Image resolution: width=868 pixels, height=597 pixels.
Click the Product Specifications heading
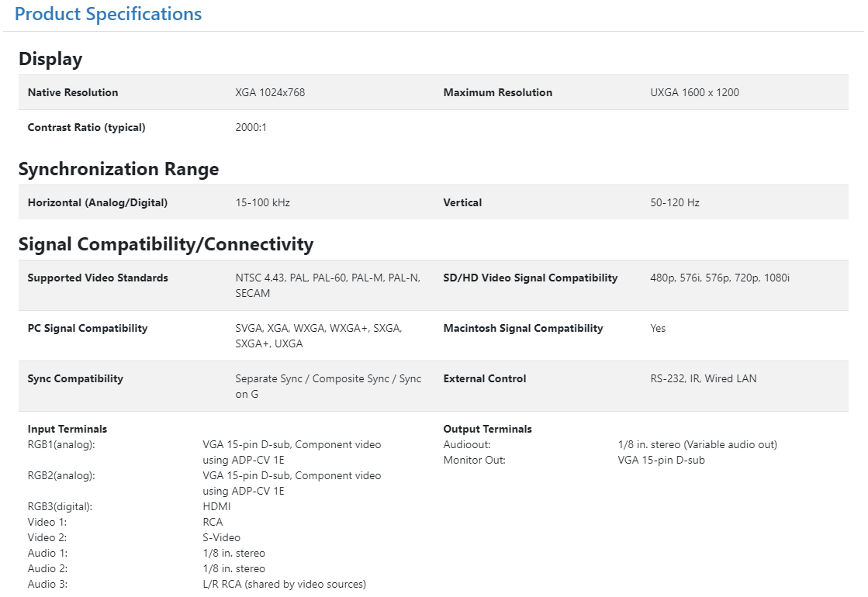[108, 14]
